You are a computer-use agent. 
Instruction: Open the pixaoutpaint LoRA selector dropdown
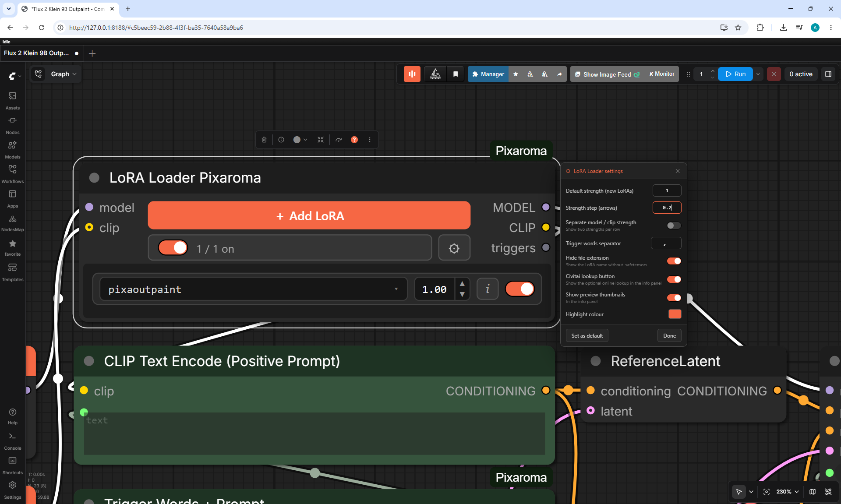coord(253,289)
